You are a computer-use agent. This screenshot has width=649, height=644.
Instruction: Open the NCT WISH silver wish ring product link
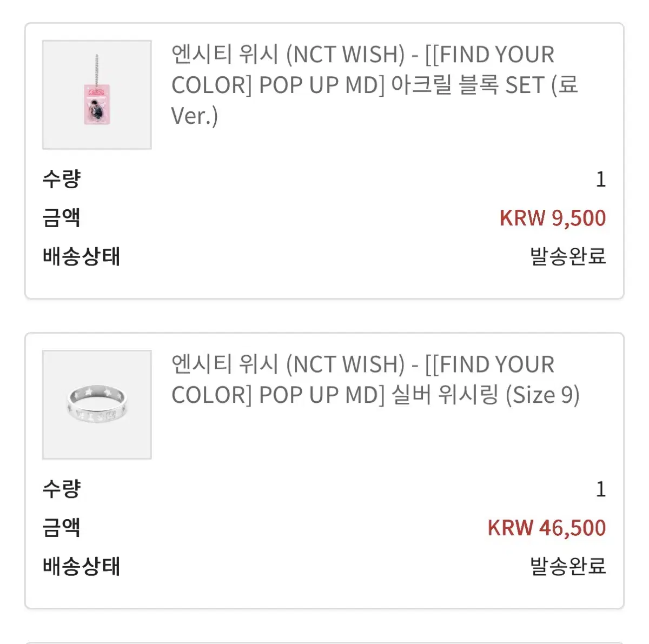point(362,379)
